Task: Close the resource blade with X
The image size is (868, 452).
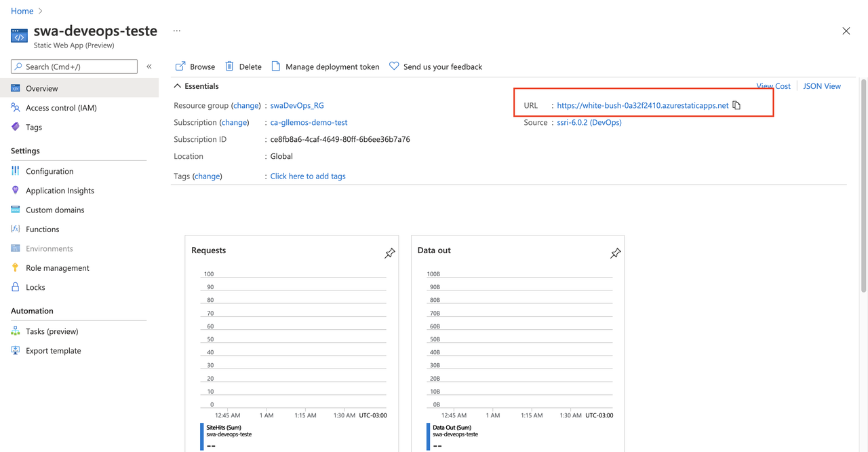Action: [846, 31]
